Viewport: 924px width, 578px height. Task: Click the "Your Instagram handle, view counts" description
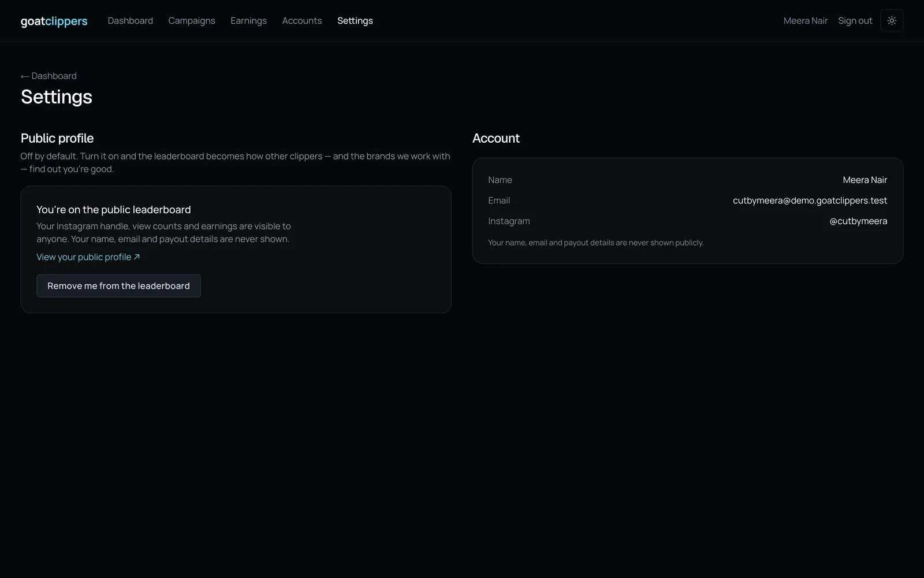[163, 233]
